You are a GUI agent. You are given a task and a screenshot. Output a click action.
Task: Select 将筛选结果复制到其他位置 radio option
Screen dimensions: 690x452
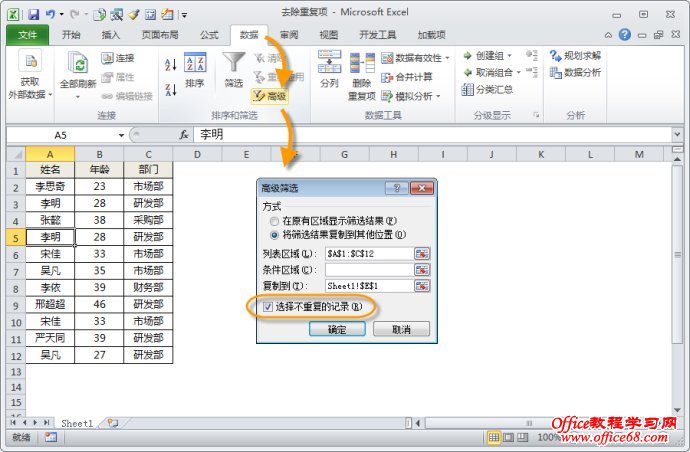pyautogui.click(x=275, y=235)
